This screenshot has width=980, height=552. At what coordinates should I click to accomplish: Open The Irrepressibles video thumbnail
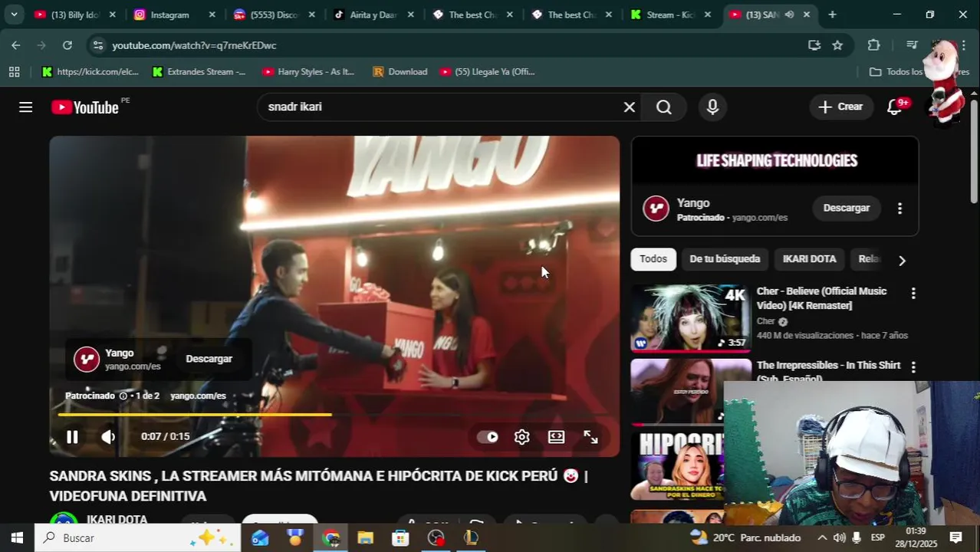(691, 391)
